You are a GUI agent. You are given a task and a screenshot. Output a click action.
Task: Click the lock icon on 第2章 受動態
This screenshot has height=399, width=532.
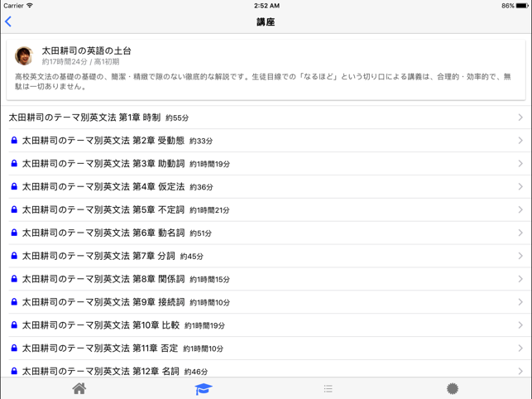click(14, 140)
